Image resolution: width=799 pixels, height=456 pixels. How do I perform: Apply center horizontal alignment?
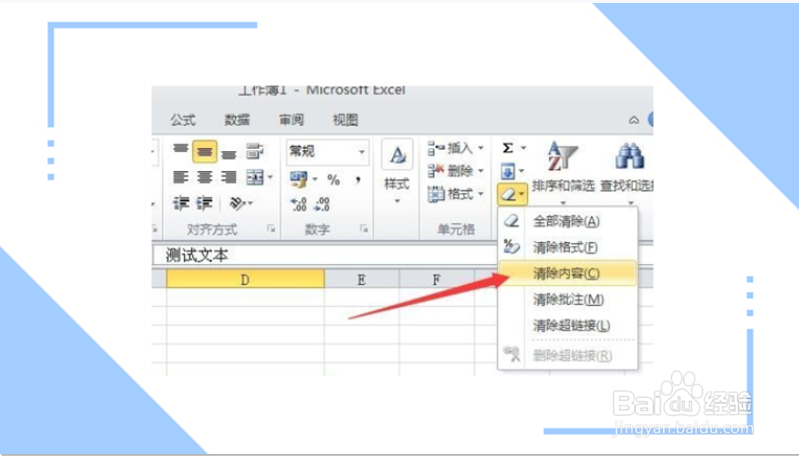[x=205, y=177]
